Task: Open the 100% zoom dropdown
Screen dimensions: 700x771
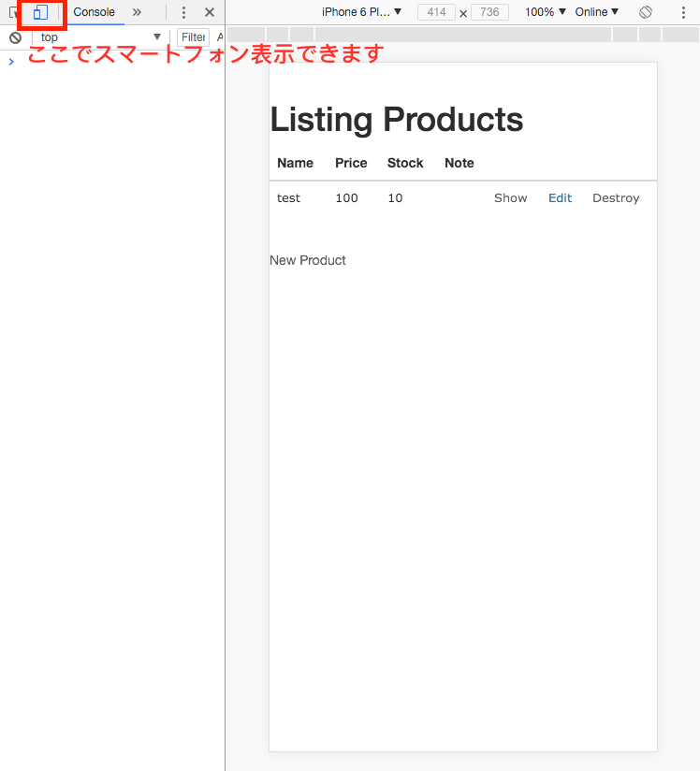Action: (545, 12)
